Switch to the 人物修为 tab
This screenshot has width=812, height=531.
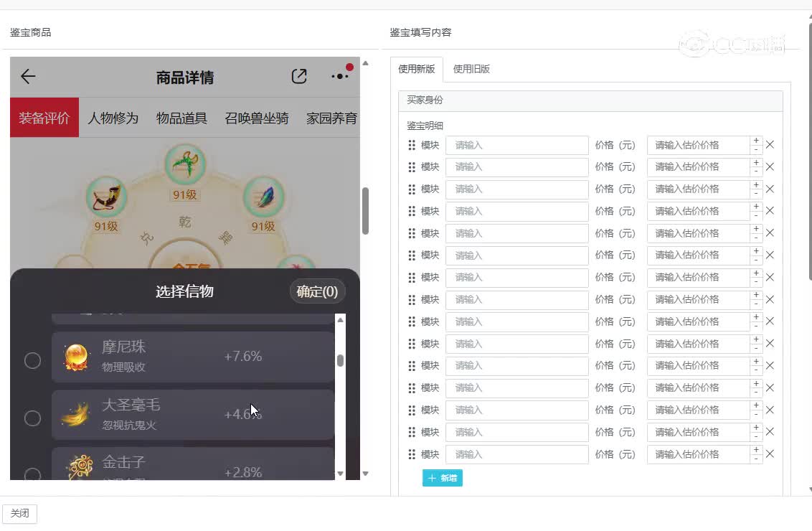pyautogui.click(x=113, y=118)
